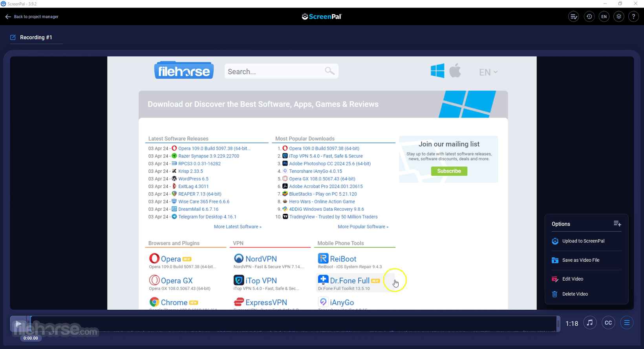Open the EN language selector in top bar

604,17
